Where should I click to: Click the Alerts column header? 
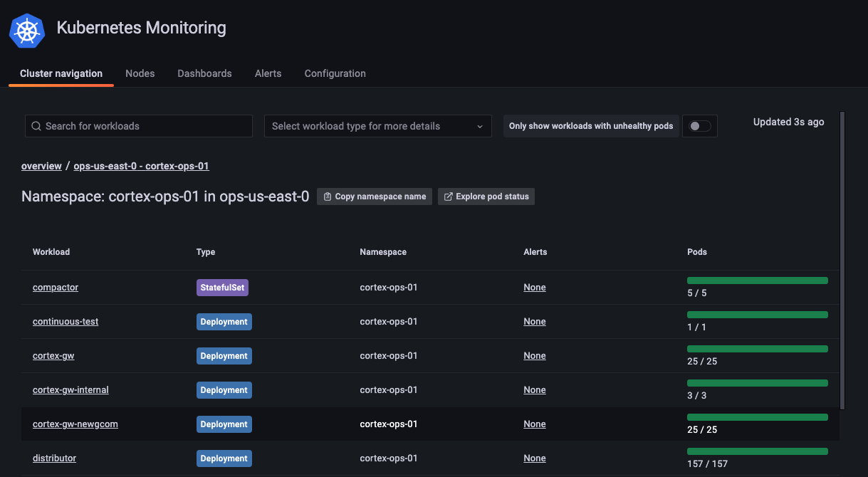[x=535, y=252]
